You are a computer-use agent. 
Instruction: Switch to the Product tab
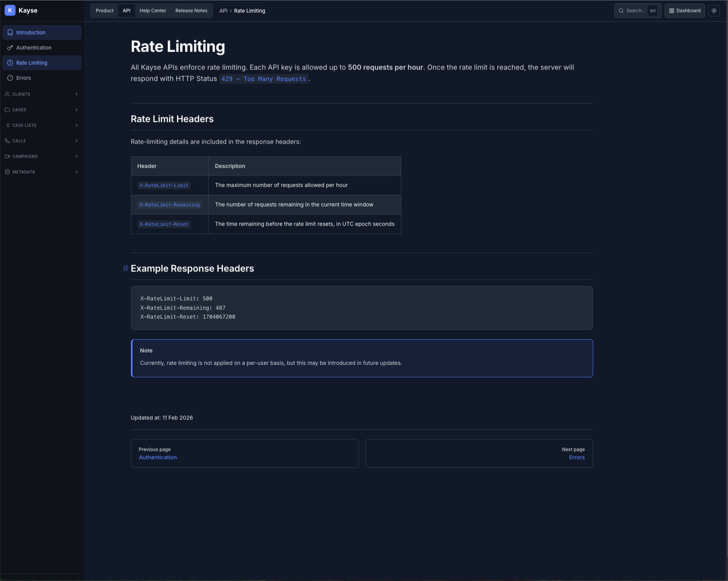point(104,11)
